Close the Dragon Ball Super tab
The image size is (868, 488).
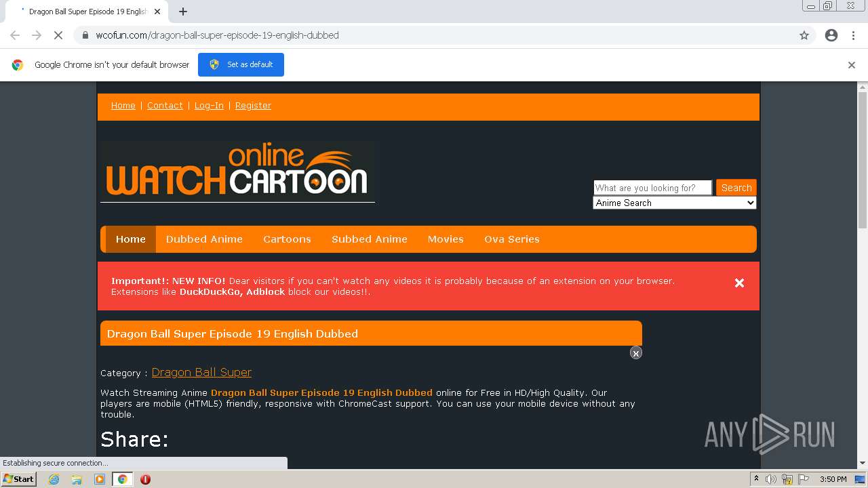point(157,12)
